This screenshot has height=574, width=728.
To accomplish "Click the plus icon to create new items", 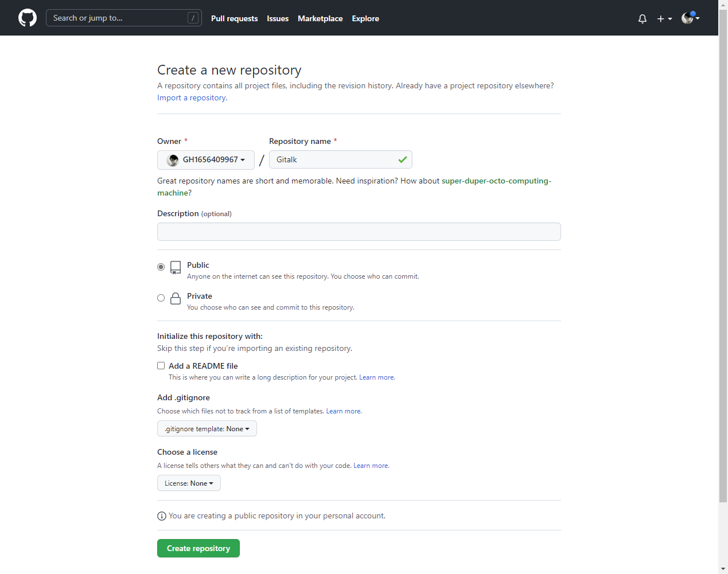I will click(660, 18).
